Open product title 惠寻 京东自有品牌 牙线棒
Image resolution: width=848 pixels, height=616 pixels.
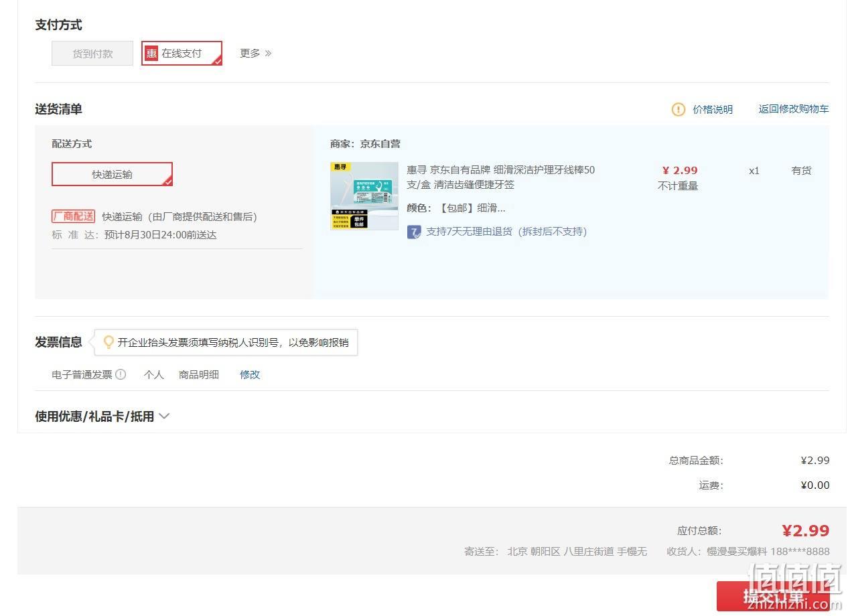pos(500,177)
